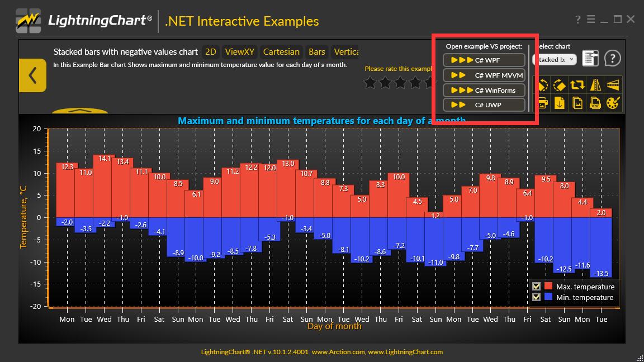Click the 1.2 maximum temperature bar label
The width and height of the screenshot is (644, 362).
pos(435,216)
